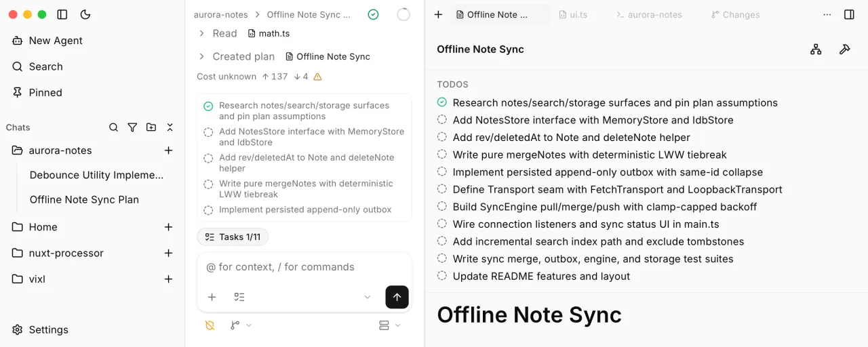Click the orange warning triangle icon
Viewport: 868px width, 347px height.
pyautogui.click(x=317, y=77)
